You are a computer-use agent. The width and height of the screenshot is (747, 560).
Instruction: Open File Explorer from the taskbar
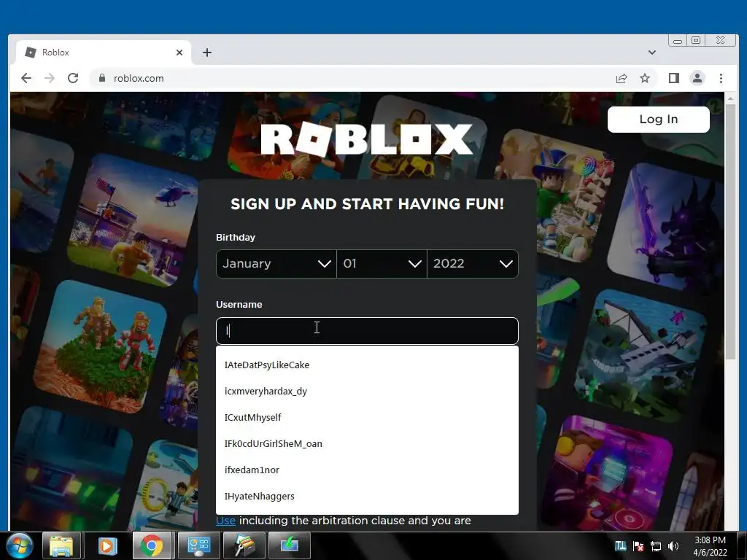point(61,545)
